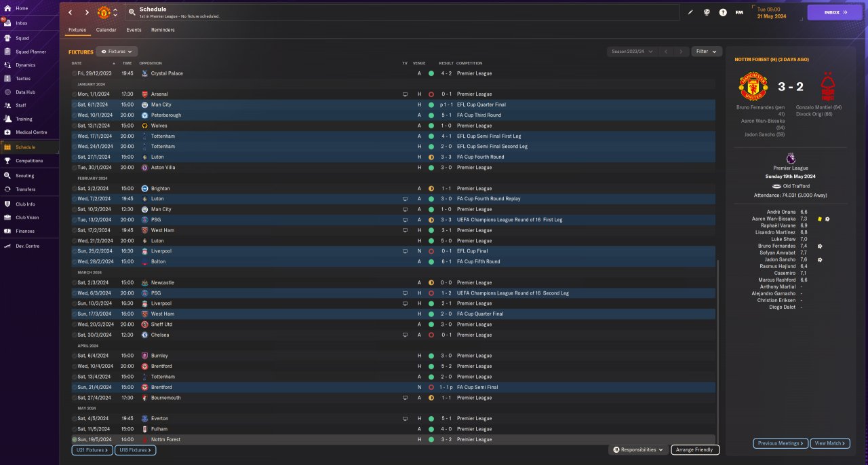The image size is (868, 465).
Task: Switch to the Events tab
Action: click(134, 30)
